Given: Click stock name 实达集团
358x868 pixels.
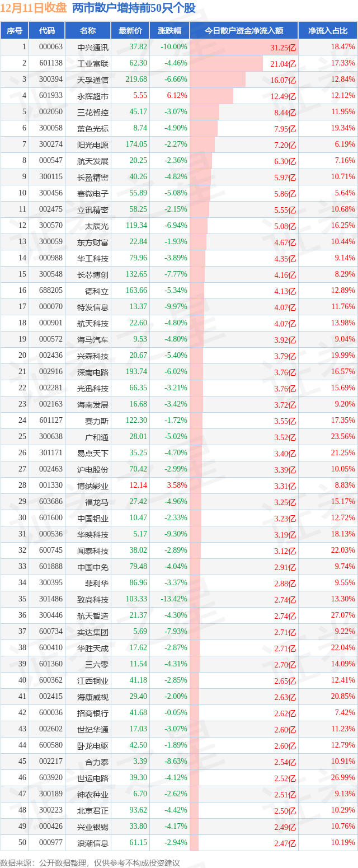Looking at the screenshot, I should (93, 632).
